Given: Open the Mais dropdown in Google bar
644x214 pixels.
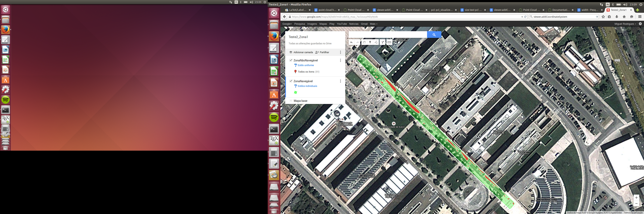Looking at the screenshot, I should click(x=374, y=24).
